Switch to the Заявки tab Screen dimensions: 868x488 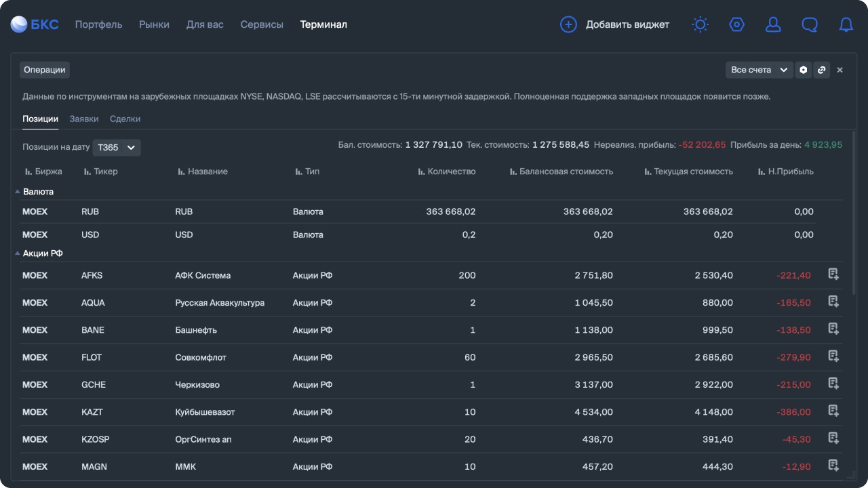(x=84, y=119)
